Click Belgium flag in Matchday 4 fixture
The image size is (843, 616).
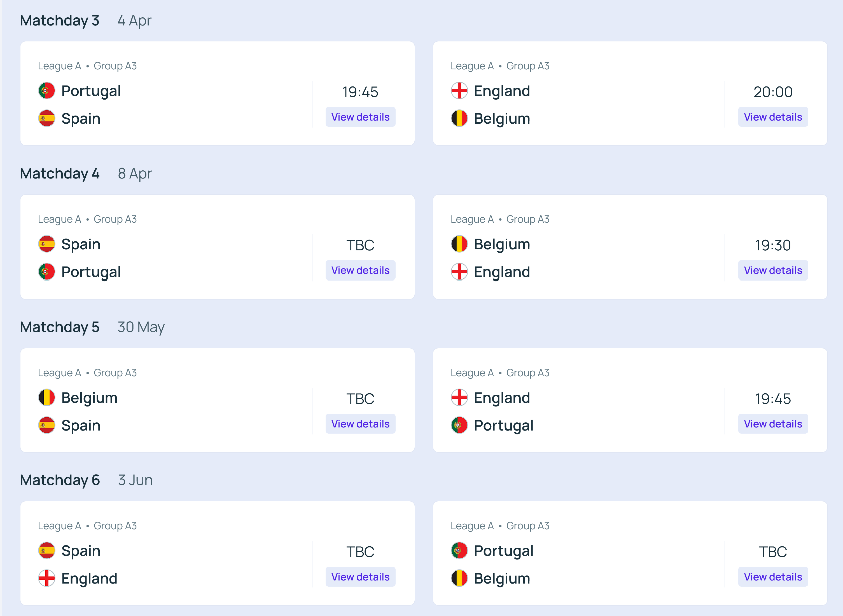coord(459,244)
